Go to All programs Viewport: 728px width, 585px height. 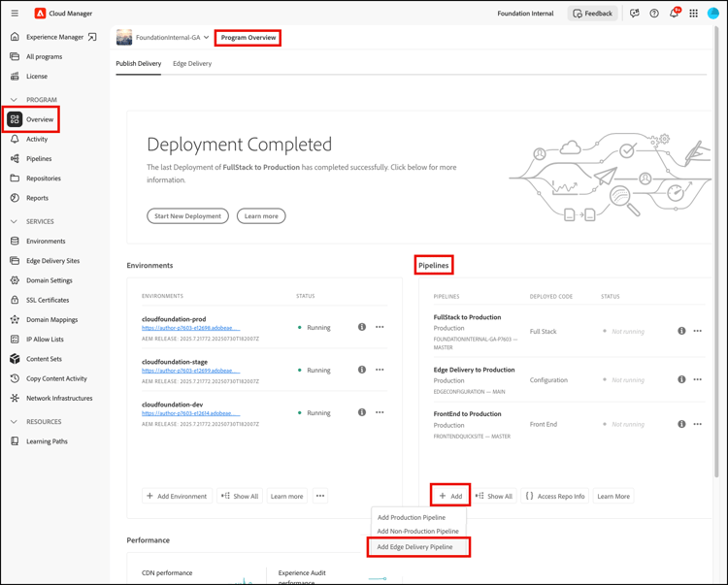[44, 56]
